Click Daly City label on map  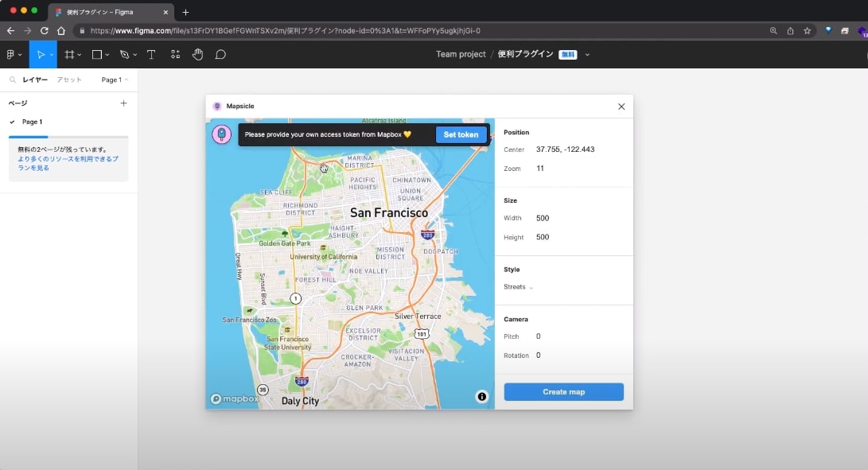coord(300,401)
